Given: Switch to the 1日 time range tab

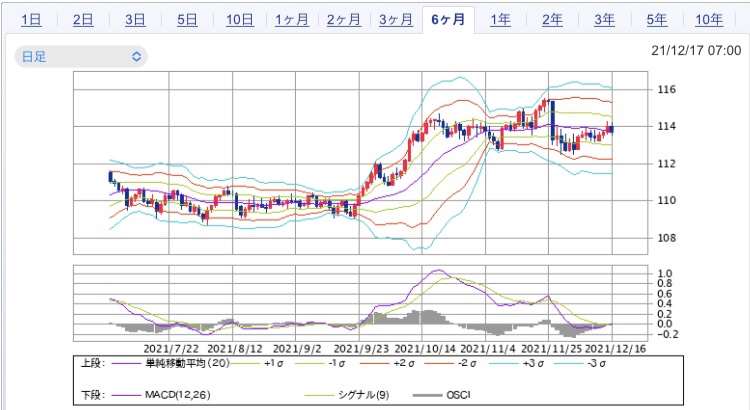Looking at the screenshot, I should (31, 20).
